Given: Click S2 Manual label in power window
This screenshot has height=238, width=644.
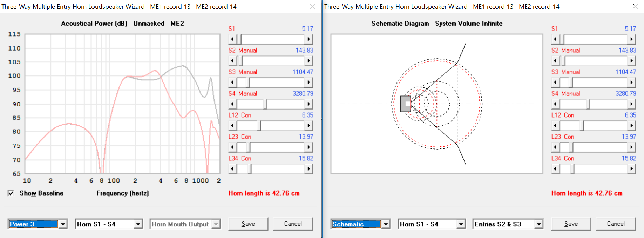Looking at the screenshot, I should [x=243, y=50].
